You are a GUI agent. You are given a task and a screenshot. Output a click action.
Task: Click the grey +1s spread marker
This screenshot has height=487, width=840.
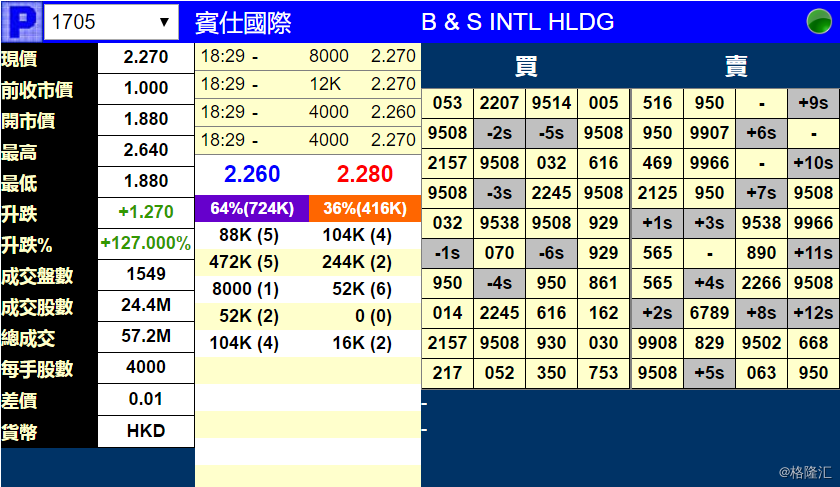click(657, 223)
